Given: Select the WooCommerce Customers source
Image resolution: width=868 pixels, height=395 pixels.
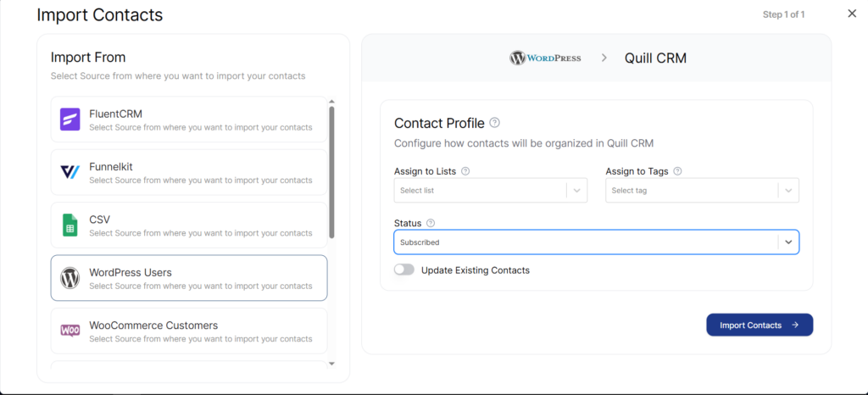Looking at the screenshot, I should click(x=189, y=331).
